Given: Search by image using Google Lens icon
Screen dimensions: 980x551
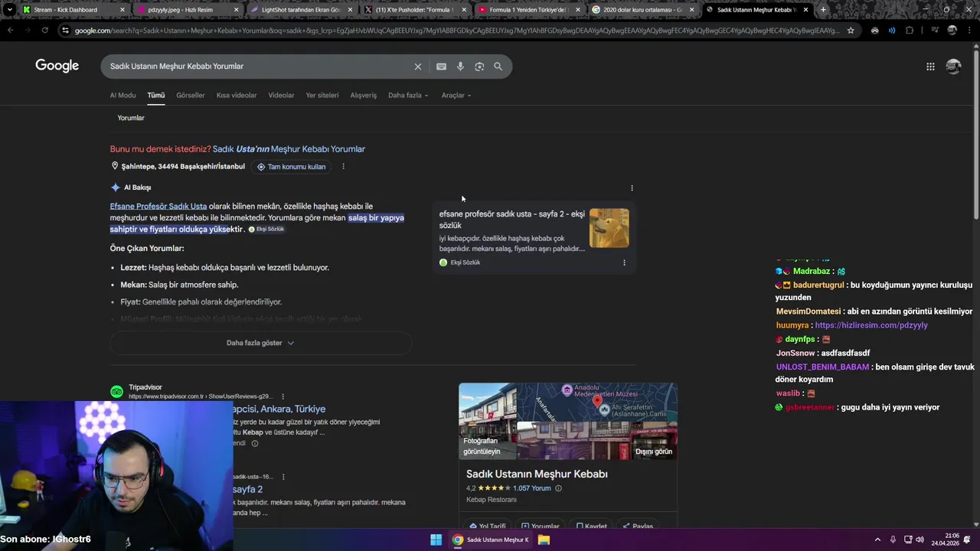Looking at the screenshot, I should point(479,67).
